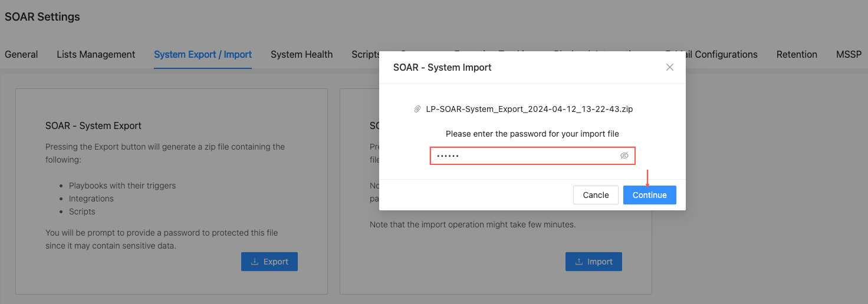The height and width of the screenshot is (304, 868).
Task: Open the Lists Management tab
Action: click(96, 54)
